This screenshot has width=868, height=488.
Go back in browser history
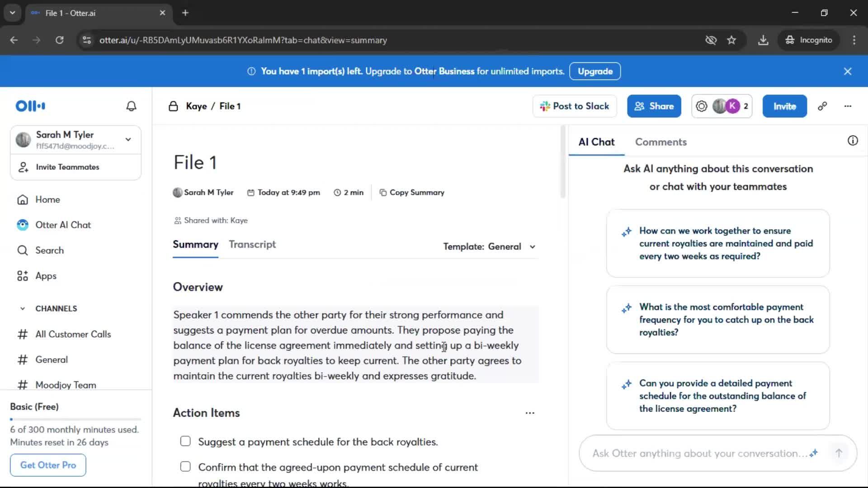[14, 40]
